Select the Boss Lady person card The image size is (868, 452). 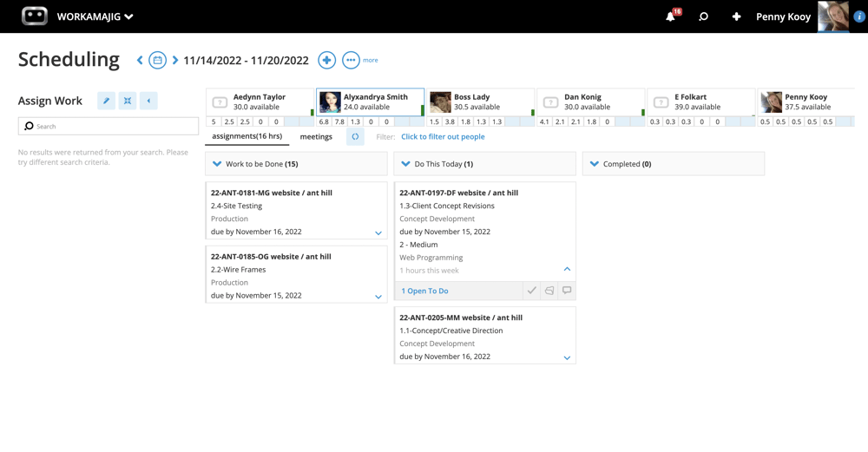tap(481, 102)
